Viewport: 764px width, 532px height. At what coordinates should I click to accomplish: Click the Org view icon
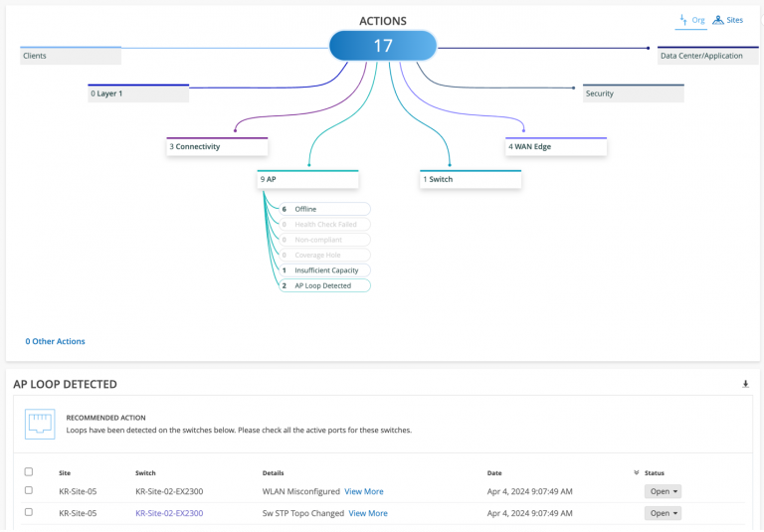683,19
